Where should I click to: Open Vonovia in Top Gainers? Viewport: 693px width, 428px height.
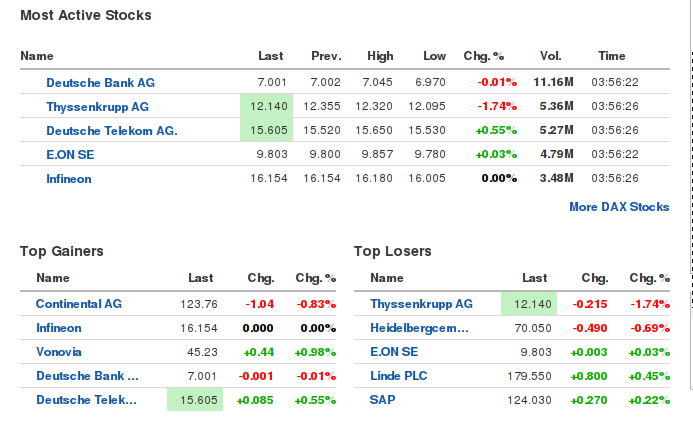pos(59,352)
